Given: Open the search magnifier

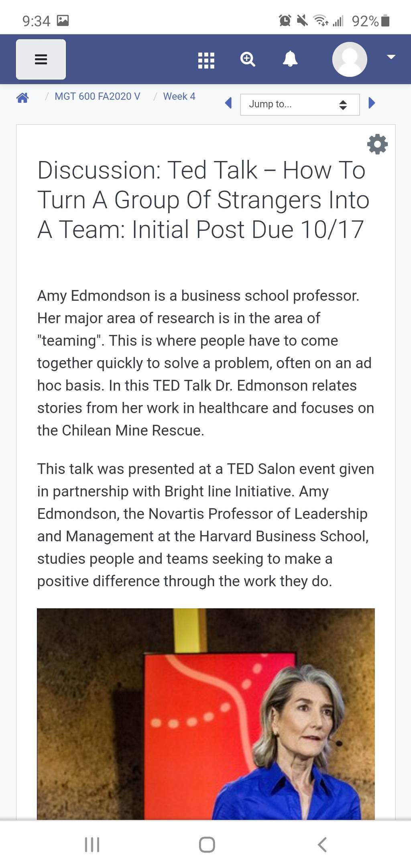Looking at the screenshot, I should click(248, 59).
